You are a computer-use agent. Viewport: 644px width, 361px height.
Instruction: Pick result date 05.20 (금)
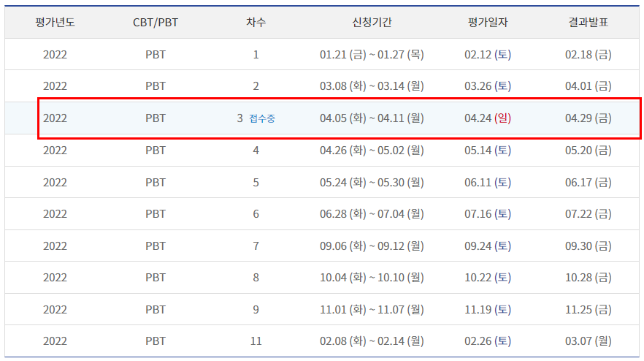coord(589,151)
